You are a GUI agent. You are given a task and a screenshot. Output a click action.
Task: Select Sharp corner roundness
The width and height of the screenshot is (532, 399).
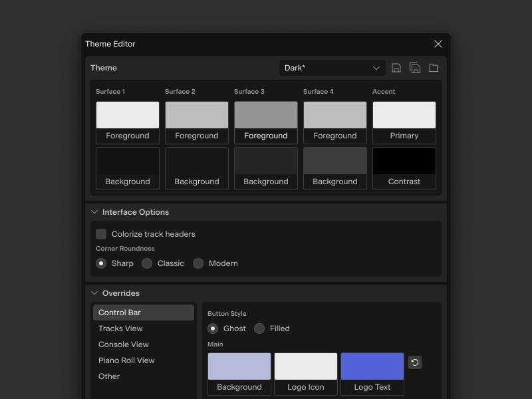tap(101, 263)
